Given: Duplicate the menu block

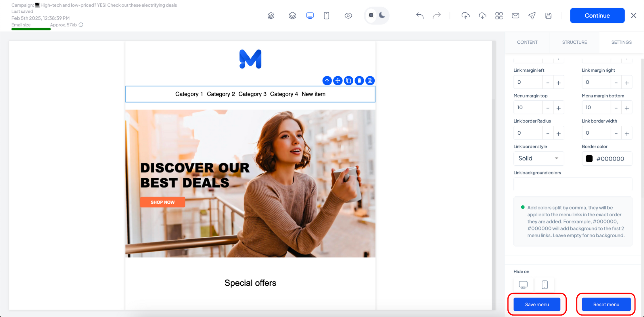Looking at the screenshot, I should [348, 81].
